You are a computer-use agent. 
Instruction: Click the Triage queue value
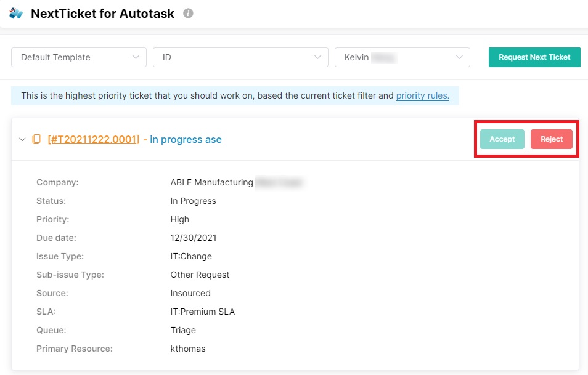click(183, 330)
